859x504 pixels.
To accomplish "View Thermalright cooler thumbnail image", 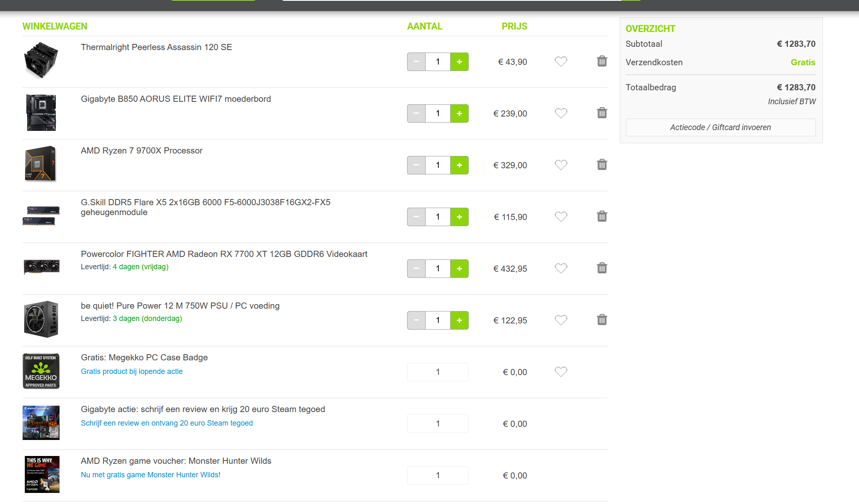I will click(41, 60).
